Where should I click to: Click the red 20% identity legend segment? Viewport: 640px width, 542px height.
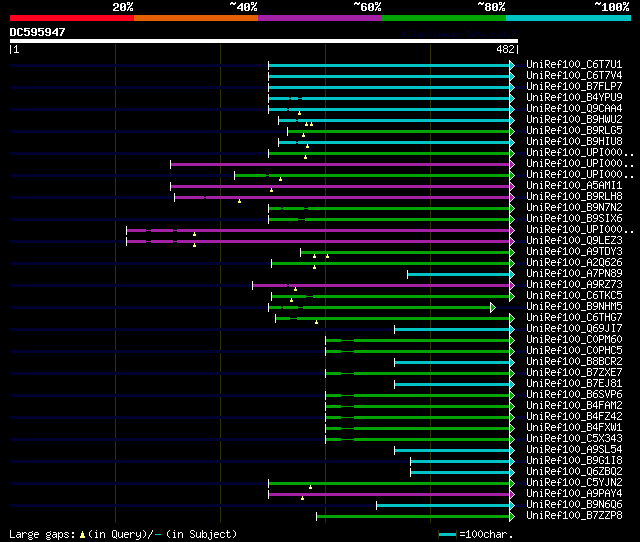point(72,18)
